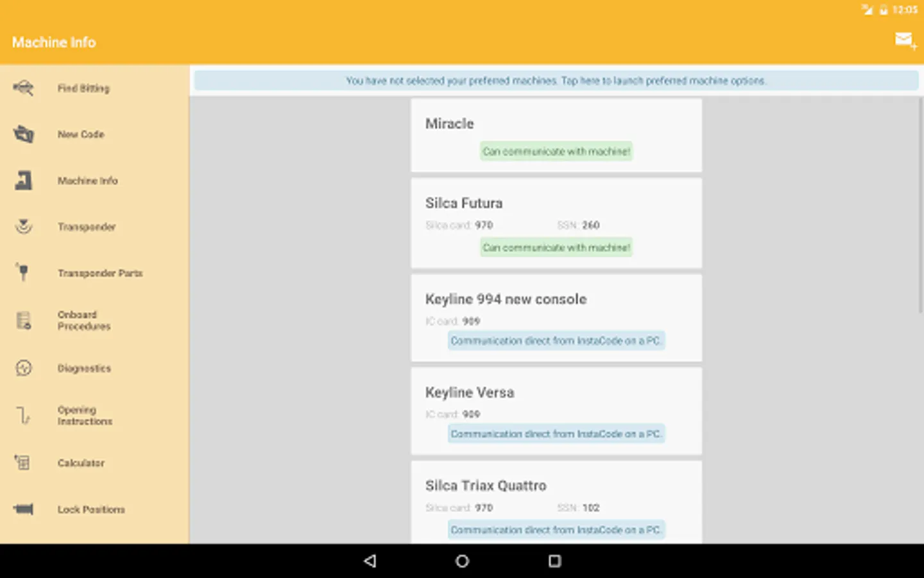Tap Keyline 994 new console communication badge
This screenshot has height=578, width=924.
pyautogui.click(x=556, y=340)
